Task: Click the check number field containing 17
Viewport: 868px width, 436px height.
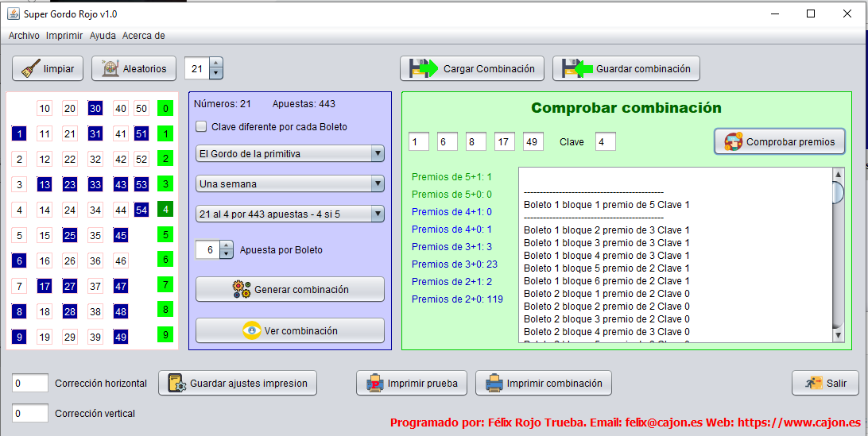Action: tap(505, 141)
